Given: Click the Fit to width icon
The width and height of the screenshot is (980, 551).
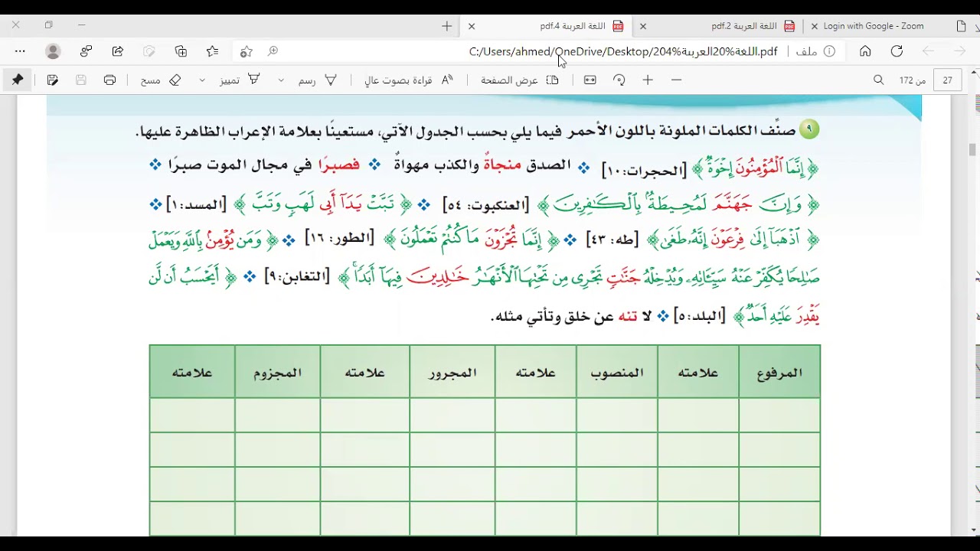Looking at the screenshot, I should point(590,80).
